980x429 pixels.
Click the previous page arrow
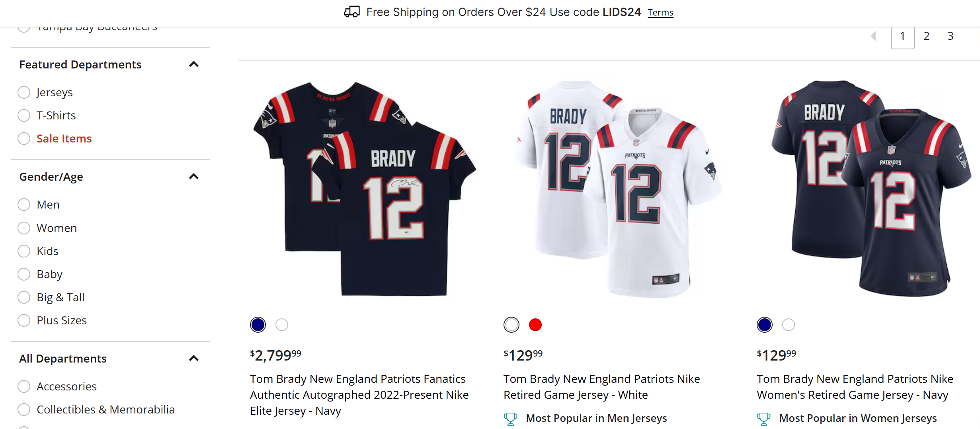coord(873,36)
